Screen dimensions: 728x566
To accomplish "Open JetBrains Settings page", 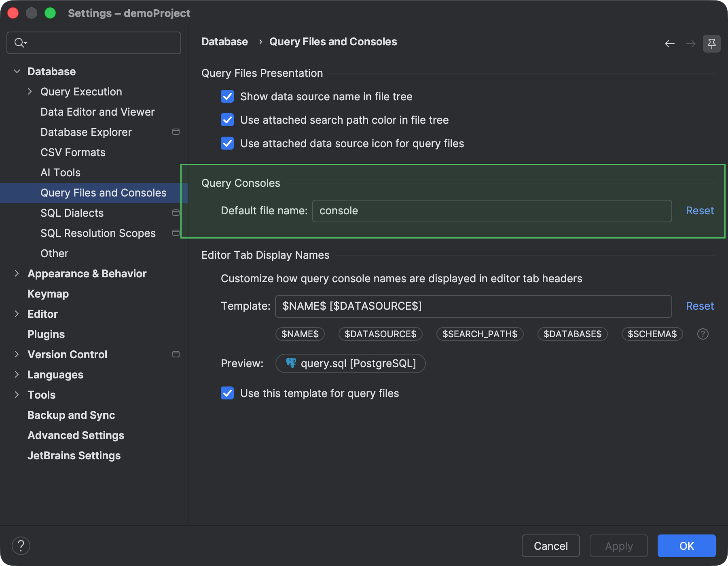I will coord(74,456).
